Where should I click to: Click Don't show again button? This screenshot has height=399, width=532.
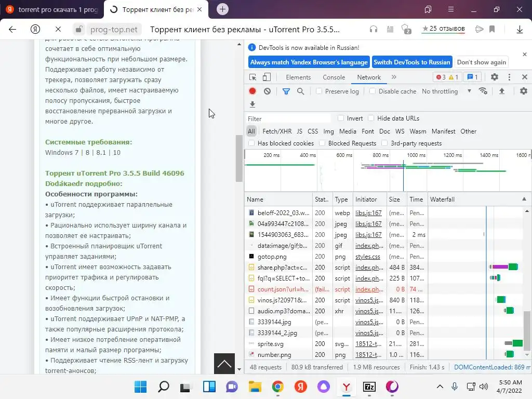coord(482,62)
